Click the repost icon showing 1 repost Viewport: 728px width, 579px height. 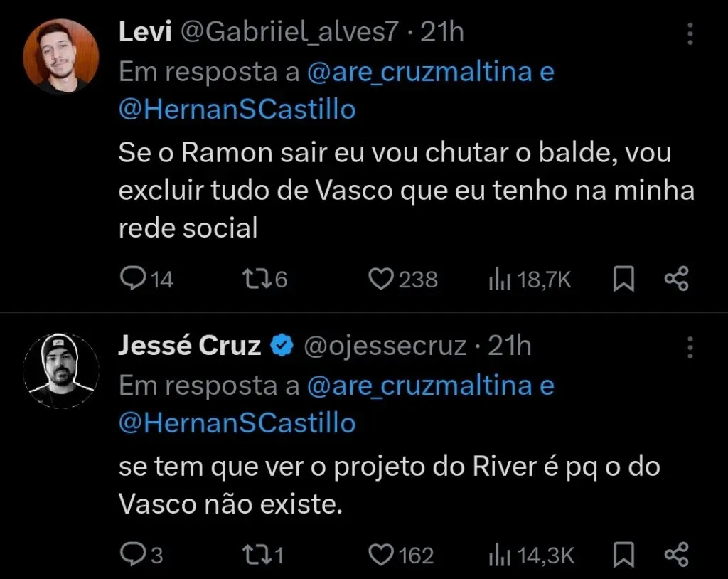(257, 554)
